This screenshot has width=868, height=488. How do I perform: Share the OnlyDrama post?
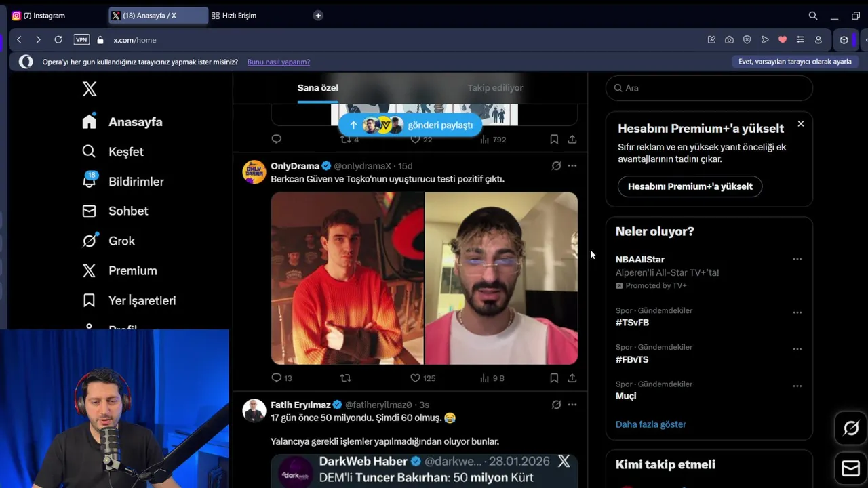tap(572, 378)
